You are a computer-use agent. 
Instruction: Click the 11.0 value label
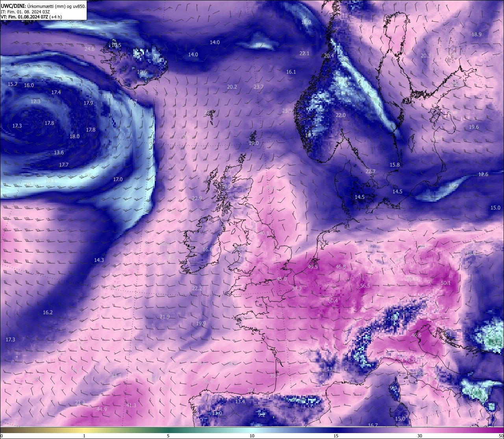coord(217,413)
